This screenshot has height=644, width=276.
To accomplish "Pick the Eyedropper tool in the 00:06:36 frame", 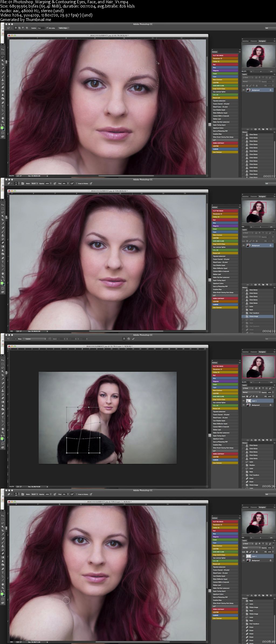I will [x=3, y=379].
